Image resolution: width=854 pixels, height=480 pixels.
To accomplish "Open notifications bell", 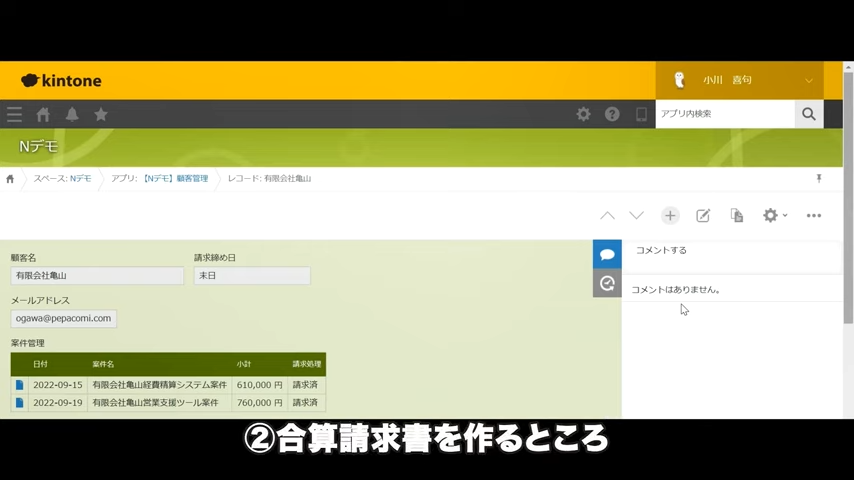I will click(x=72, y=114).
